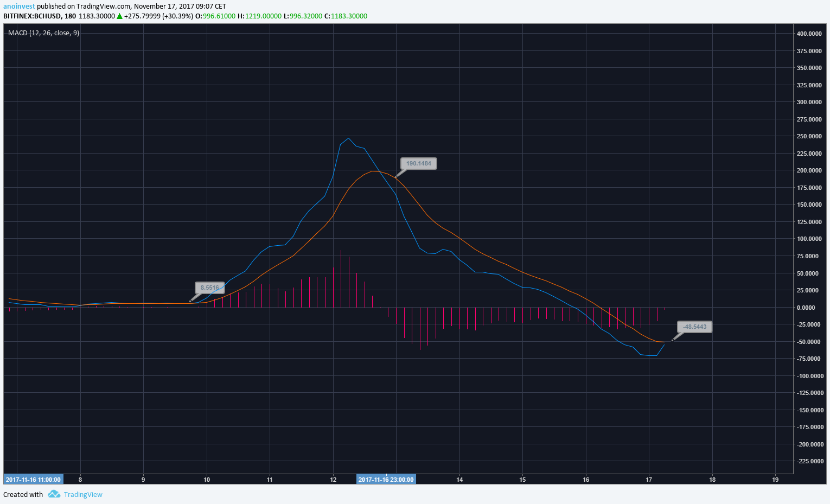Click the 1183.30000 last price in header
Viewport: 830px width, 504px height.
[97, 16]
